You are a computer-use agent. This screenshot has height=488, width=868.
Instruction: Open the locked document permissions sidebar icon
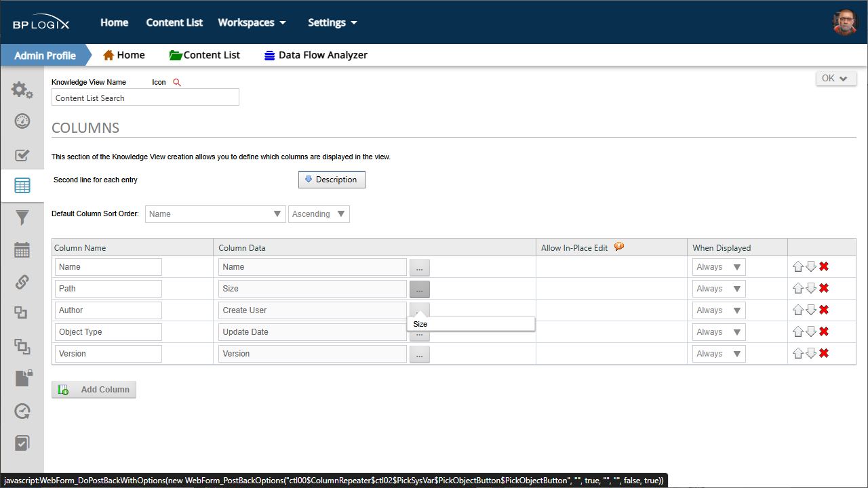[23, 378]
